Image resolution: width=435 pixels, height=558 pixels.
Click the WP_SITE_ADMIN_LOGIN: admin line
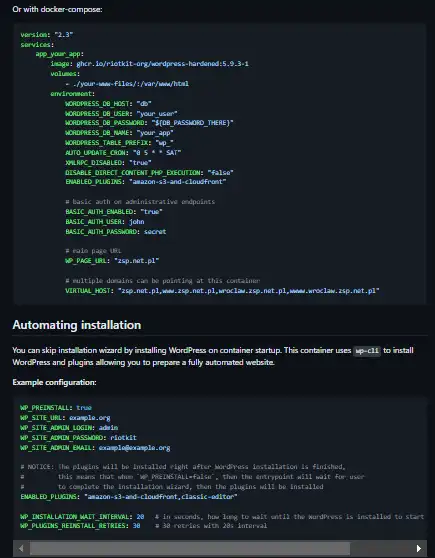click(x=69, y=428)
